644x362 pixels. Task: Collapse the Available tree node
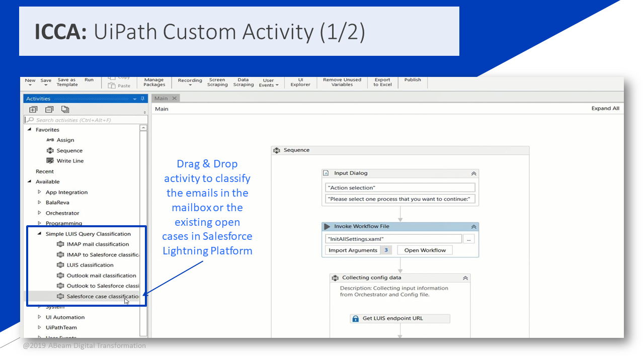click(29, 182)
